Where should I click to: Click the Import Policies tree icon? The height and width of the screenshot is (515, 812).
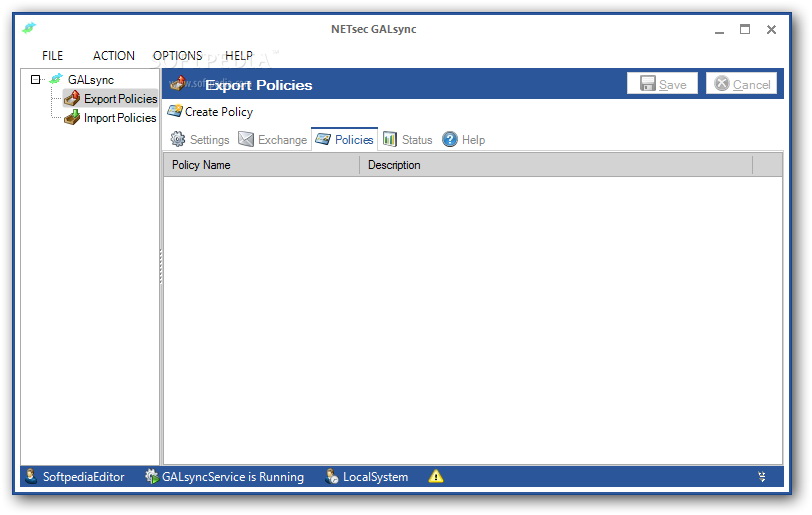(x=72, y=117)
